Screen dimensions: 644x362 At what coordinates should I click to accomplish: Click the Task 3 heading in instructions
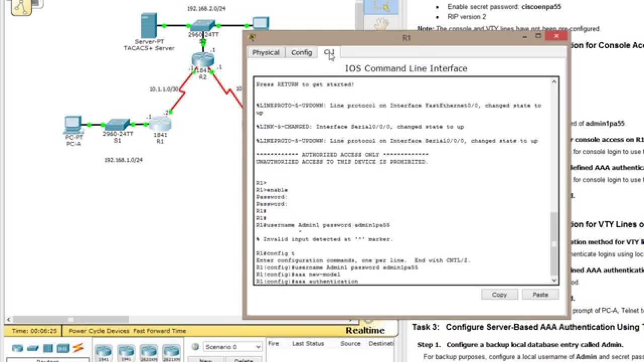(528, 327)
